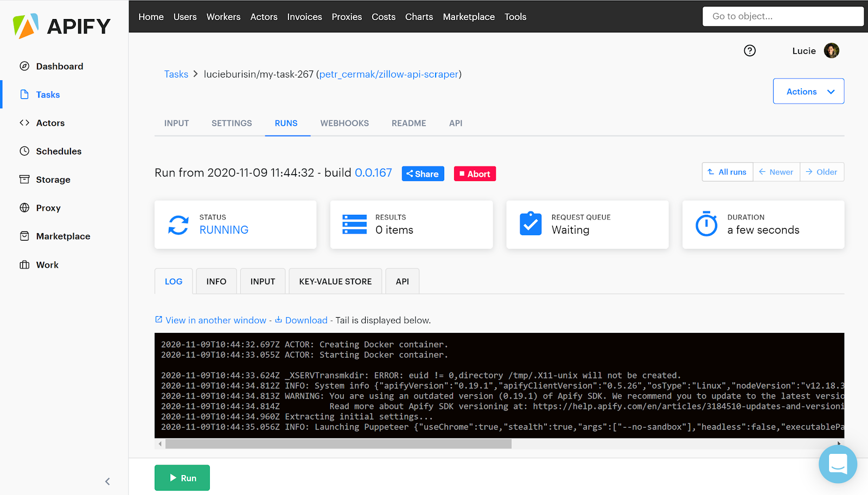
Task: Open the README tab
Action: 409,123
